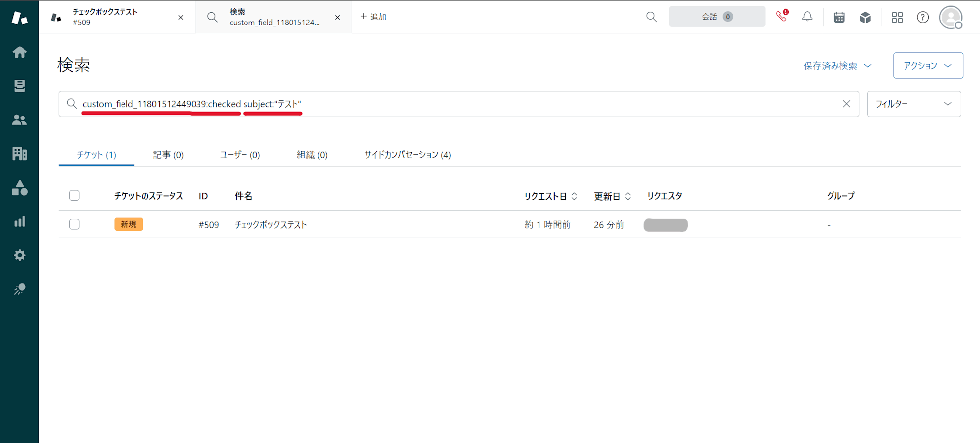
Task: Switch to チケット (1) tab
Action: pyautogui.click(x=97, y=155)
